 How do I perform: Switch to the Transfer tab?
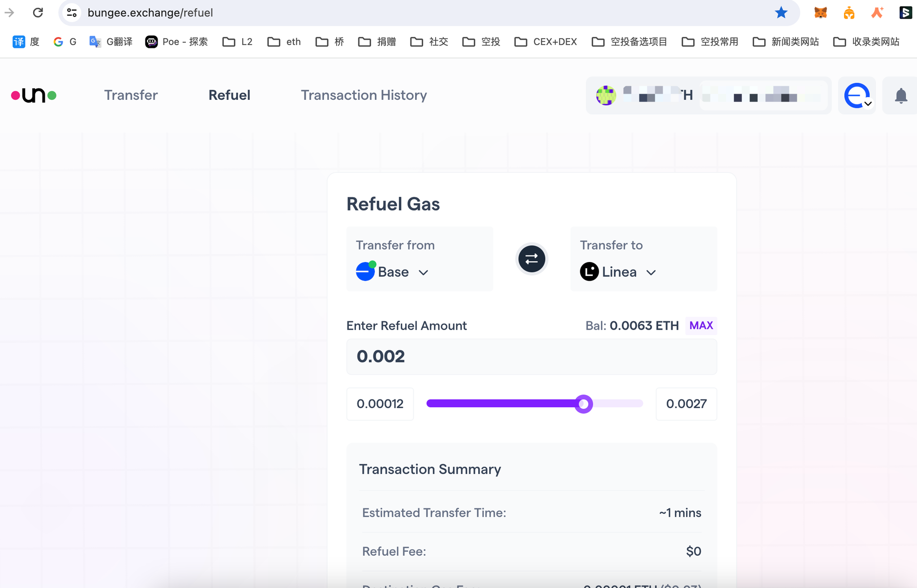131,95
